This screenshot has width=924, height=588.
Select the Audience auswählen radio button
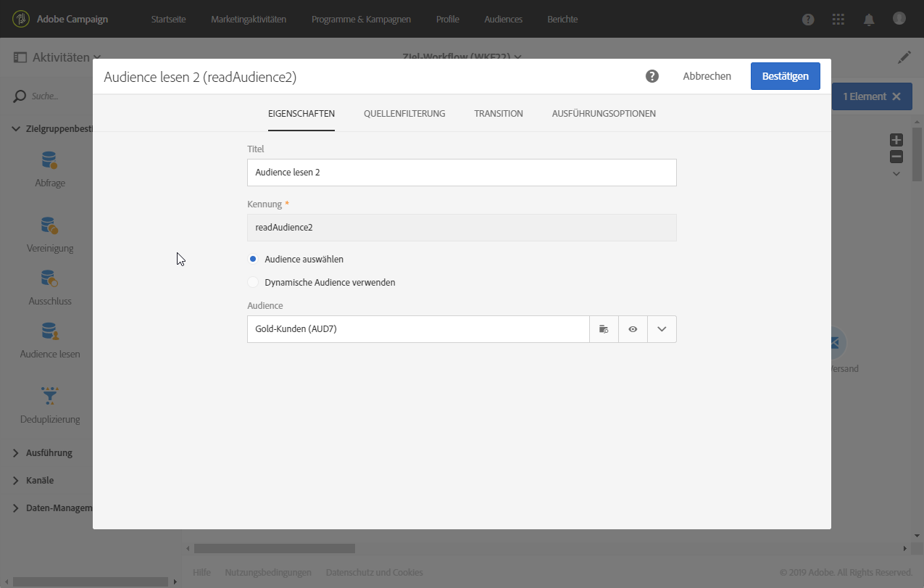(x=253, y=259)
